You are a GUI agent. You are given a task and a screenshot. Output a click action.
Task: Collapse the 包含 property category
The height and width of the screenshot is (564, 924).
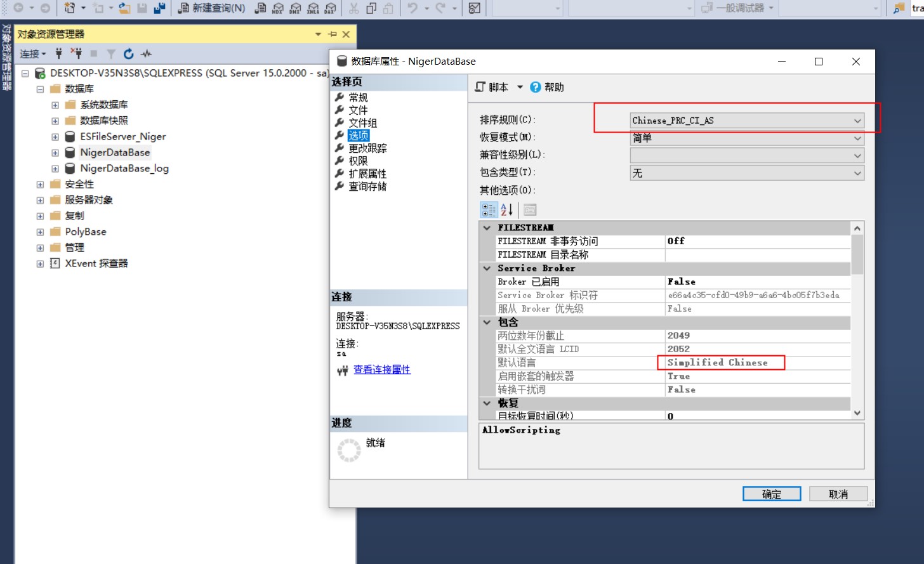click(x=487, y=322)
